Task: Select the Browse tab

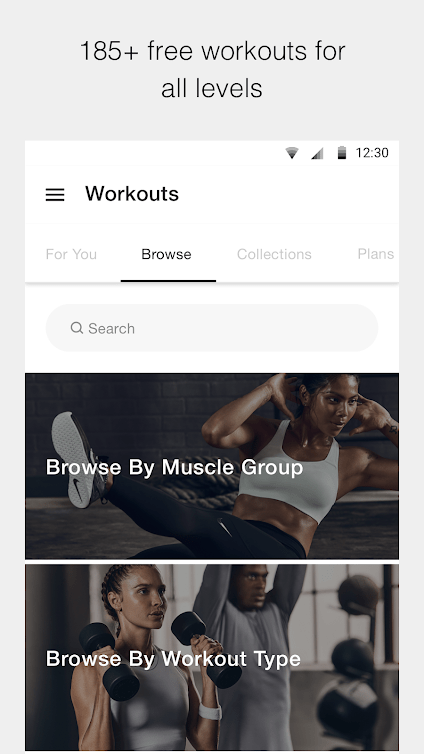Action: 166,254
